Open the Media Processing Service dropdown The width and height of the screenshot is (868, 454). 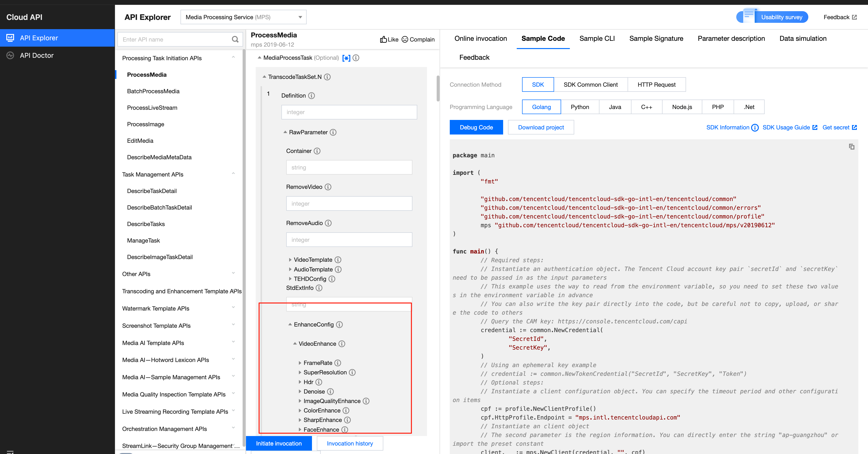[x=243, y=17]
